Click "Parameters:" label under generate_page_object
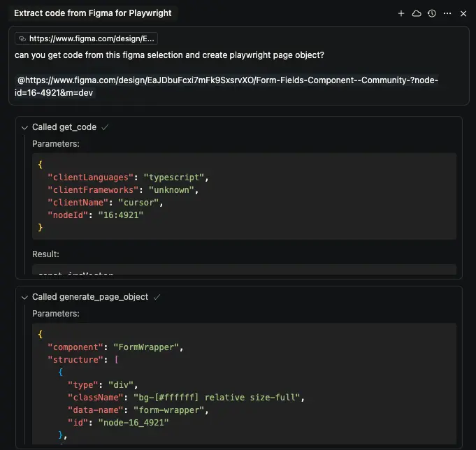The width and height of the screenshot is (476, 450). [x=56, y=314]
